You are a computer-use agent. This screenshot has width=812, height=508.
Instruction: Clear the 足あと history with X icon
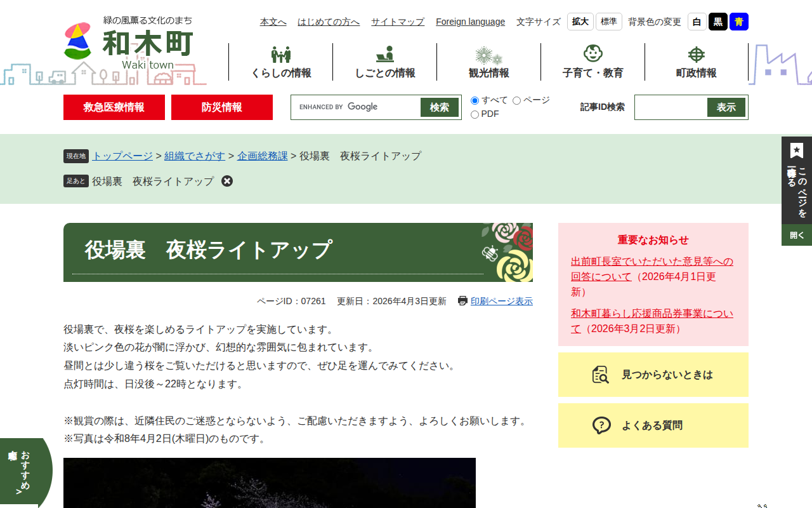(227, 181)
